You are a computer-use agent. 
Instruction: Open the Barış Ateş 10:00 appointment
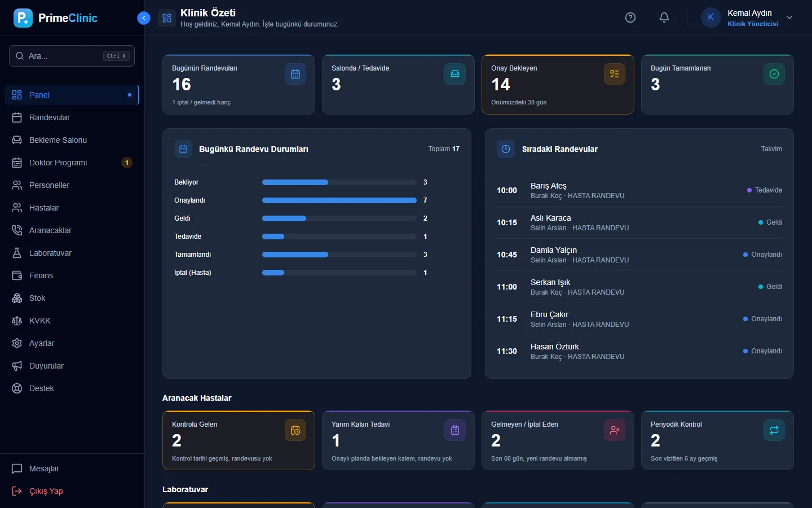click(x=639, y=190)
